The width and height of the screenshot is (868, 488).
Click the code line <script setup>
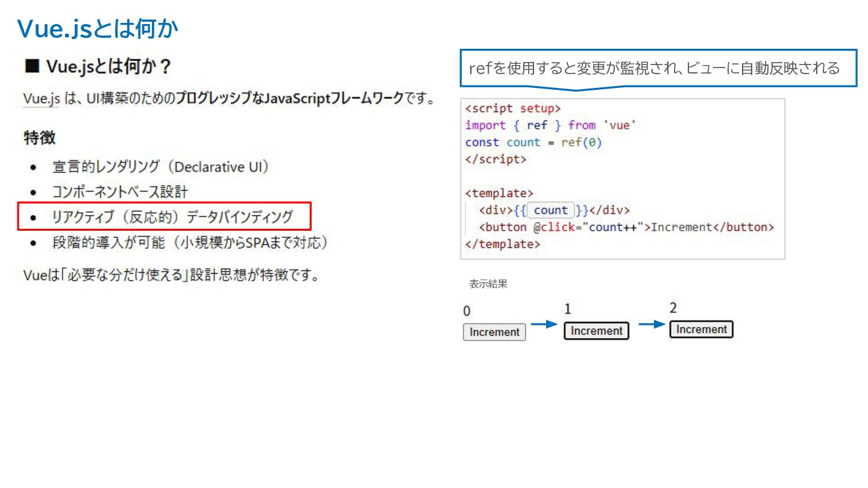click(513, 108)
